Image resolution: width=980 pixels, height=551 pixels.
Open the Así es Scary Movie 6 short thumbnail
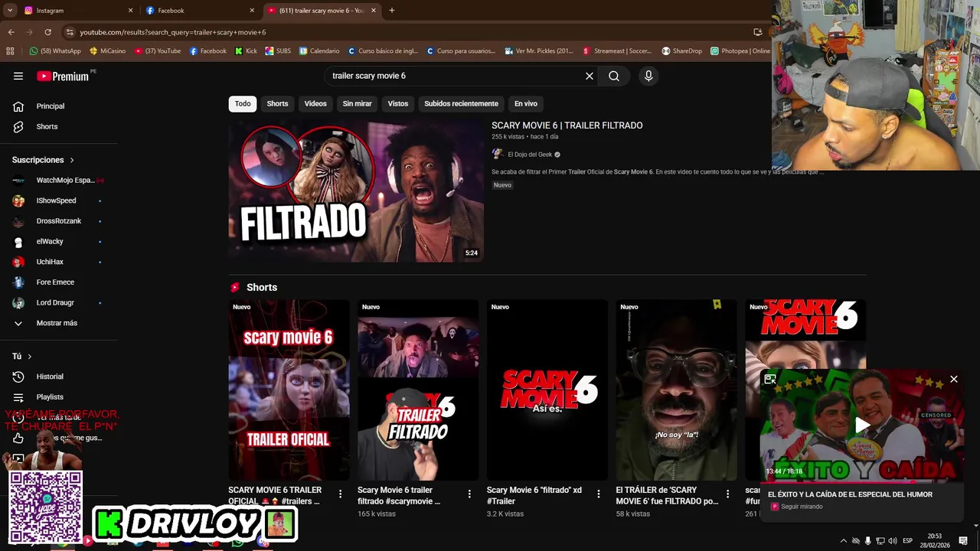(547, 390)
